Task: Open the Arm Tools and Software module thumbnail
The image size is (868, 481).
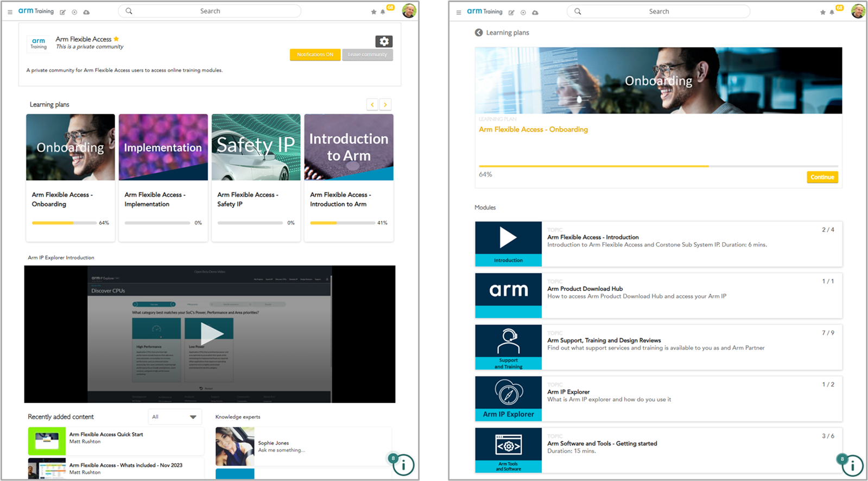Action: pyautogui.click(x=509, y=450)
